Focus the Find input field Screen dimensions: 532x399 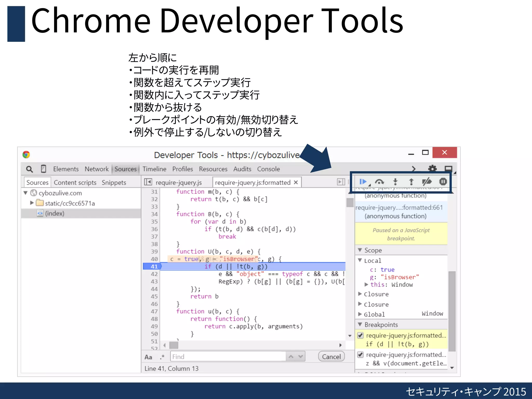[228, 357]
